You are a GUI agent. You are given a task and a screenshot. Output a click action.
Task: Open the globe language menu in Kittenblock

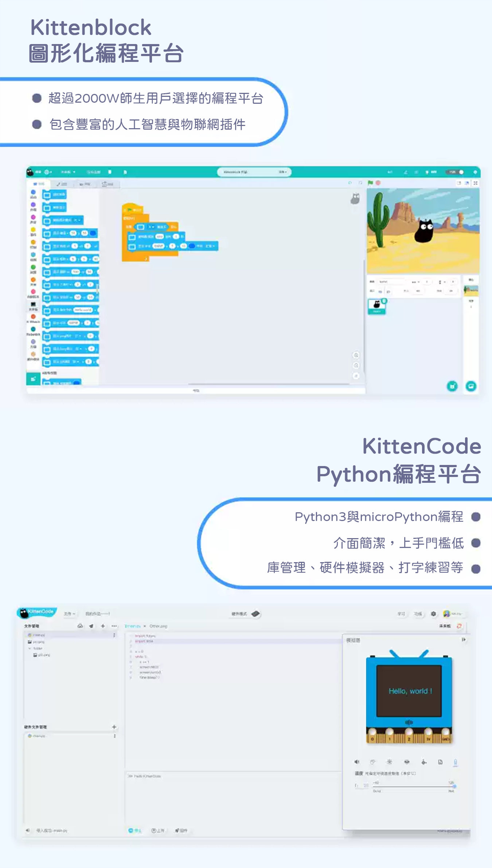click(48, 172)
